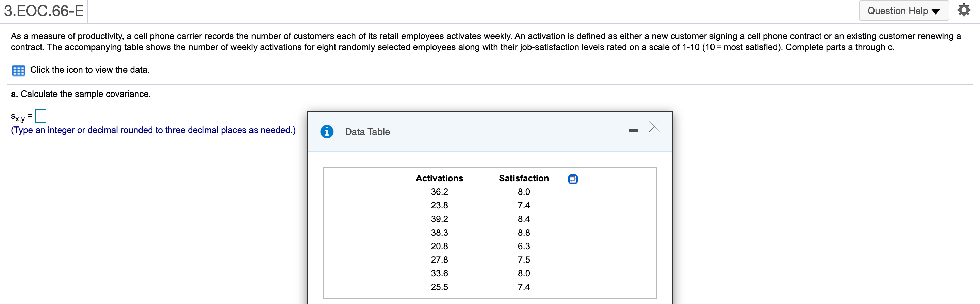
Task: Click the blue data table grid icon
Action: 18,70
